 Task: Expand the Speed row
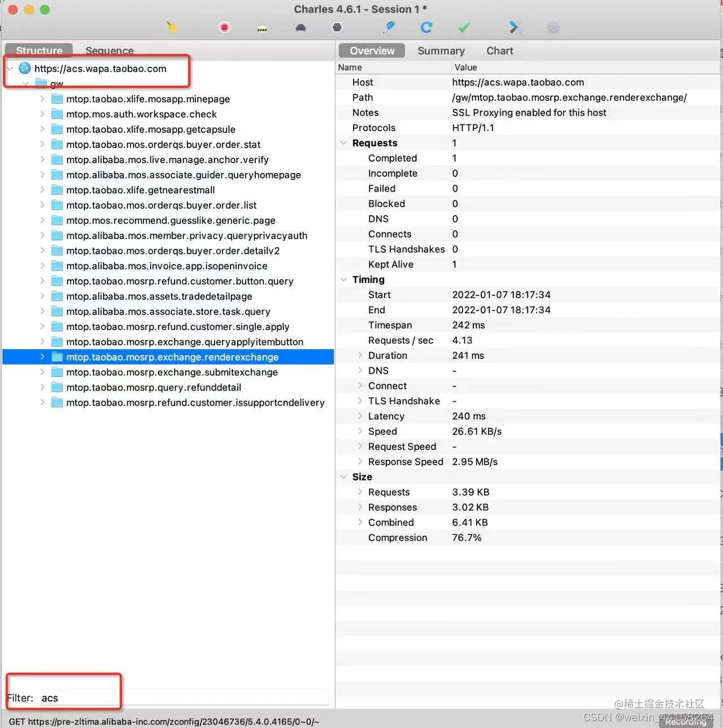click(360, 431)
